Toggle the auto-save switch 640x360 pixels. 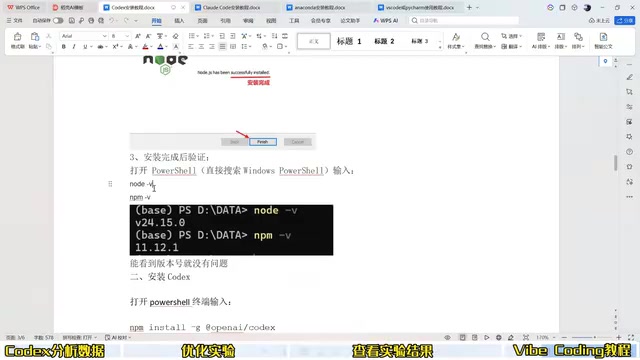click(x=58, y=20)
